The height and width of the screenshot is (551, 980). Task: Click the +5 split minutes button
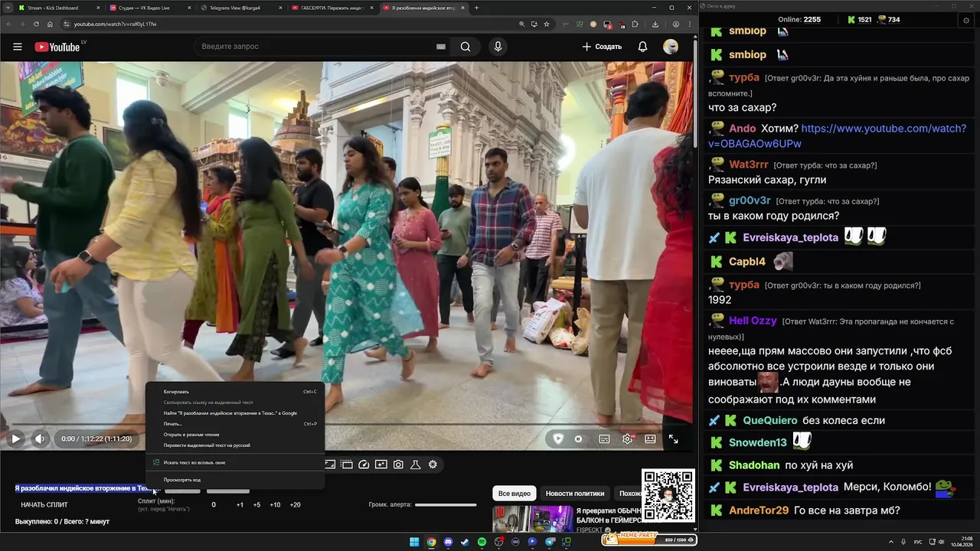pyautogui.click(x=256, y=505)
